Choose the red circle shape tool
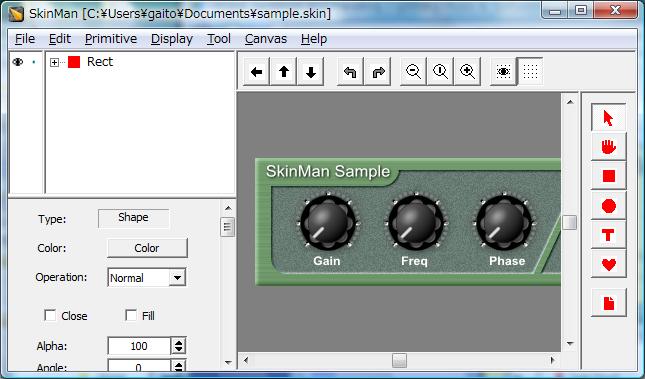Viewport: 645px width, 379px height. click(x=608, y=205)
